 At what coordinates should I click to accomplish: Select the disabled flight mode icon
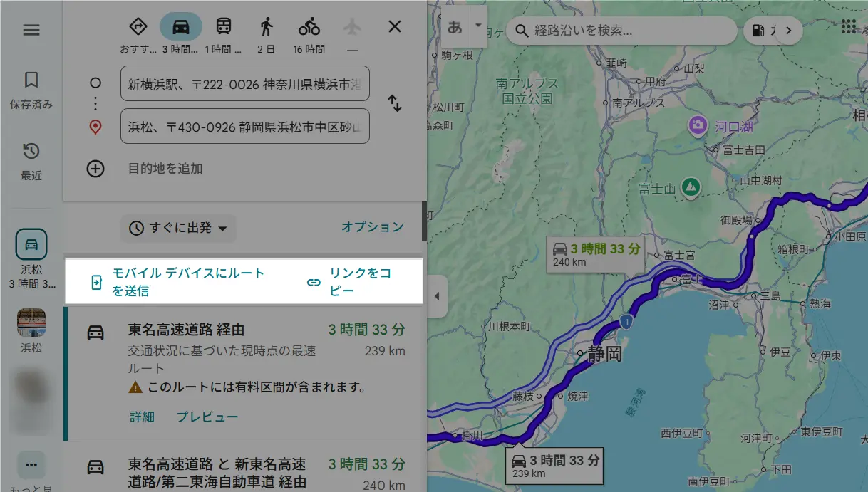[x=352, y=27]
